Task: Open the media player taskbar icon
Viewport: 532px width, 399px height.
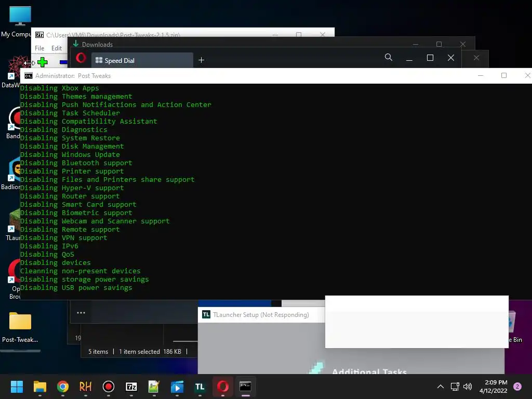Action: 177,387
